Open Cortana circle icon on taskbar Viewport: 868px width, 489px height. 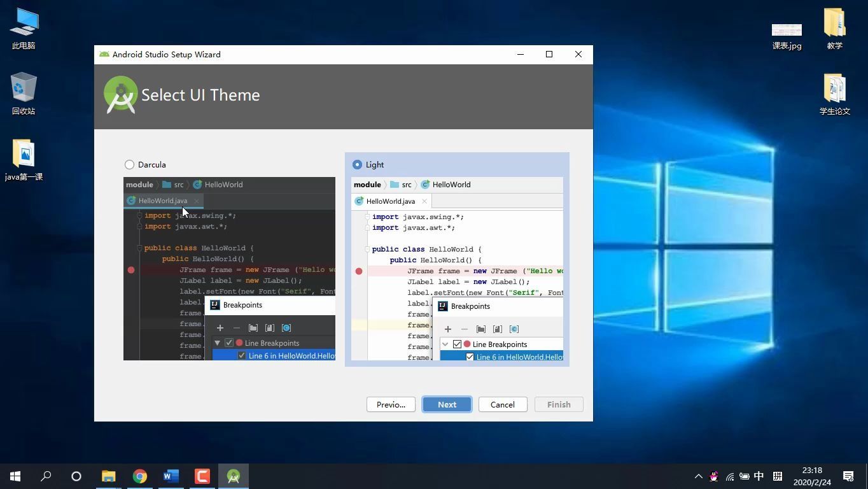76,476
